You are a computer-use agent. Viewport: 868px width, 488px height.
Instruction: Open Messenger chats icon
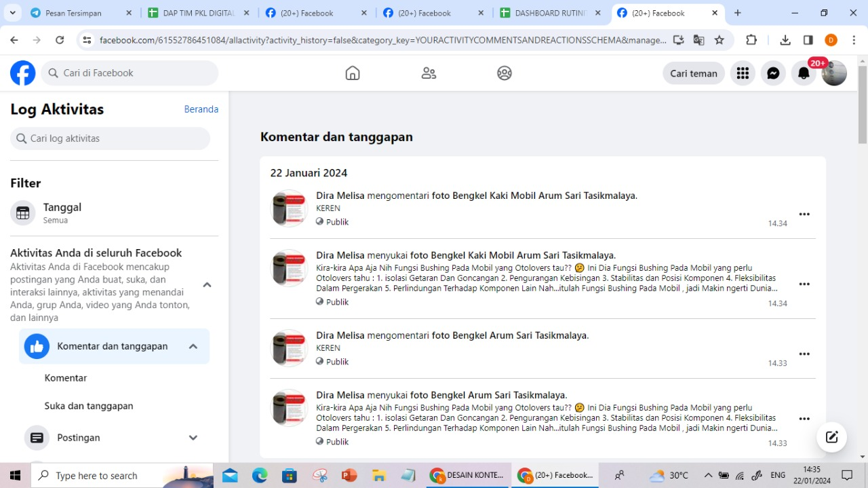click(x=773, y=73)
